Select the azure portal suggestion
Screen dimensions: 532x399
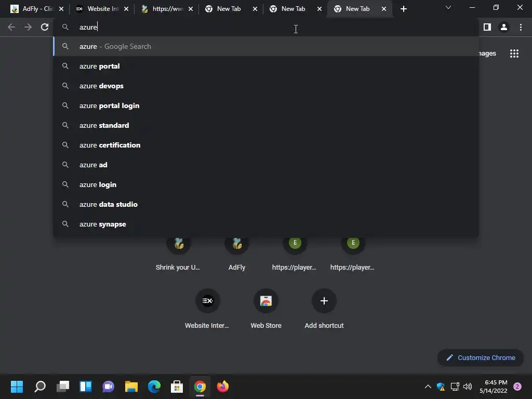coord(265,66)
